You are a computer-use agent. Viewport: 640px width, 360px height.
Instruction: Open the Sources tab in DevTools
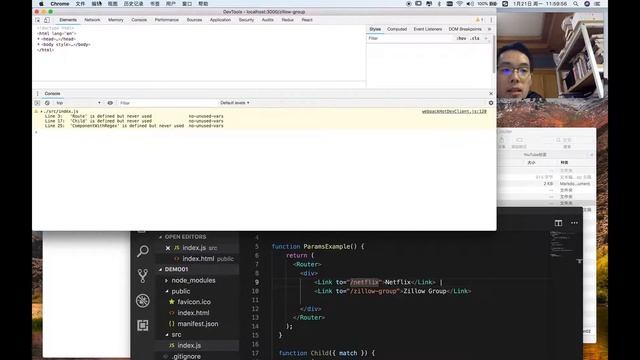click(x=194, y=20)
